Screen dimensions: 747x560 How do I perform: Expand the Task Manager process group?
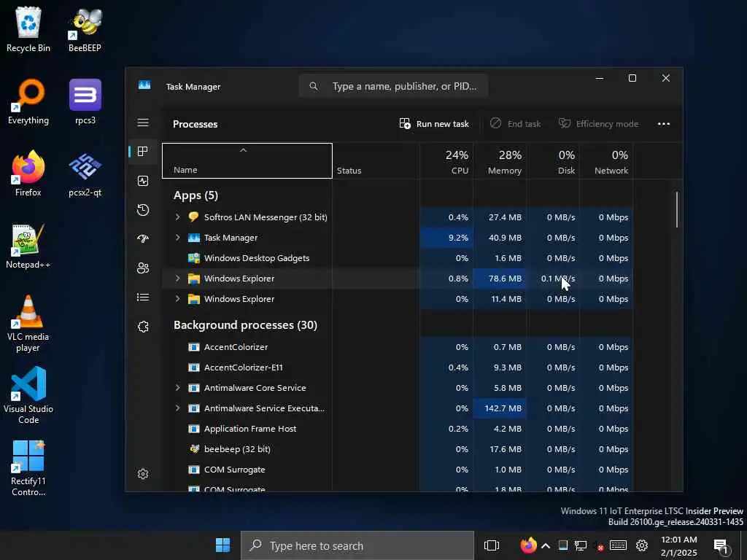coord(178,238)
